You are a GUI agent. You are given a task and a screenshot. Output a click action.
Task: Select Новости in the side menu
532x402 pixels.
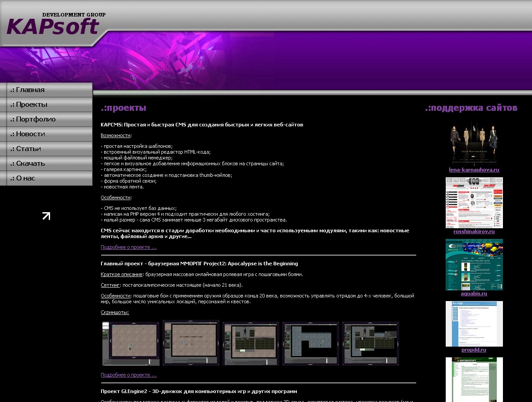click(x=46, y=134)
